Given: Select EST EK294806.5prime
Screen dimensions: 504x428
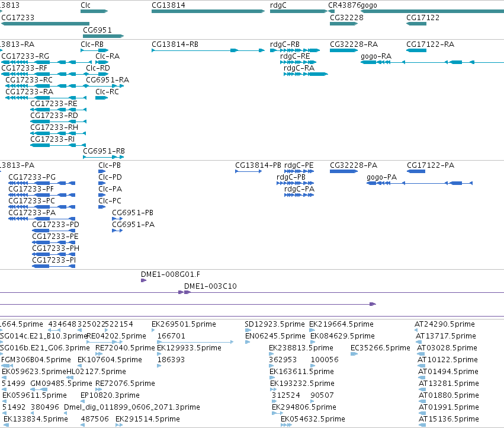Looking at the screenshot, I should [277, 413].
